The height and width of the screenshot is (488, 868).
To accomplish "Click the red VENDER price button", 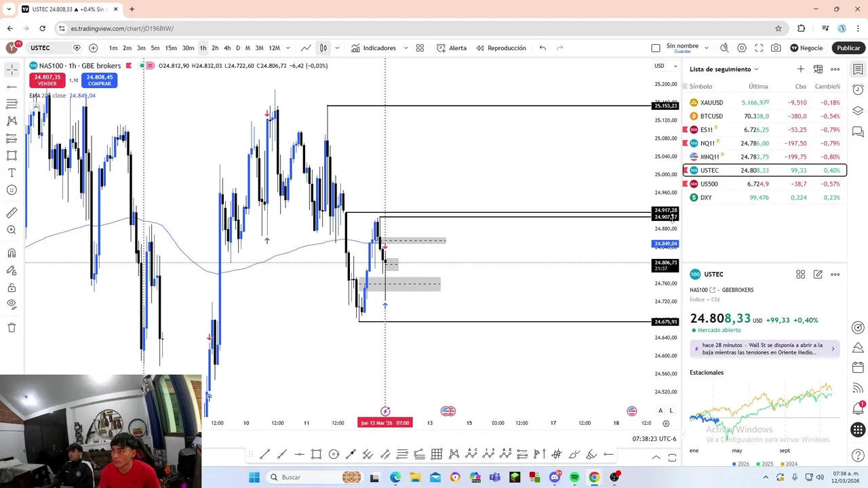I will click(x=47, y=80).
